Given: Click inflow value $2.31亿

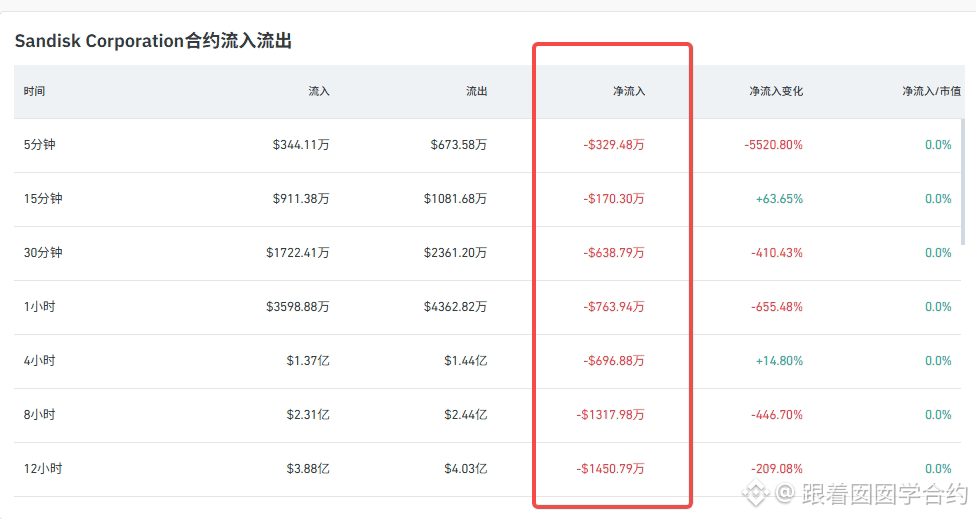Looking at the screenshot, I should [x=308, y=414].
